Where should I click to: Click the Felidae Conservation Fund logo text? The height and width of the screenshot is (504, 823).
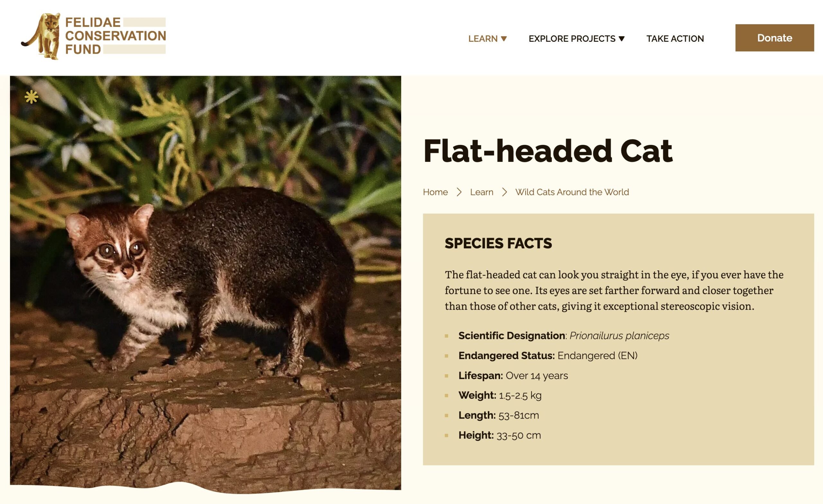tap(115, 36)
